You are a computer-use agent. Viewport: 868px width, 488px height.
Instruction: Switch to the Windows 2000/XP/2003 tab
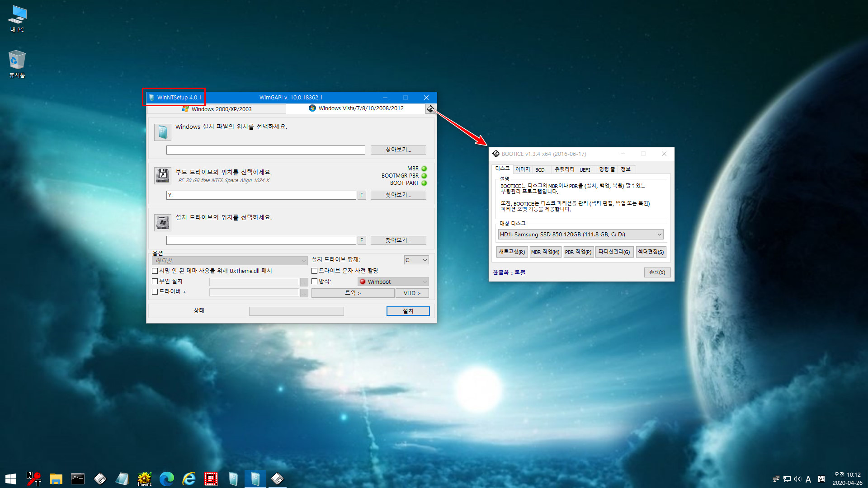point(217,109)
